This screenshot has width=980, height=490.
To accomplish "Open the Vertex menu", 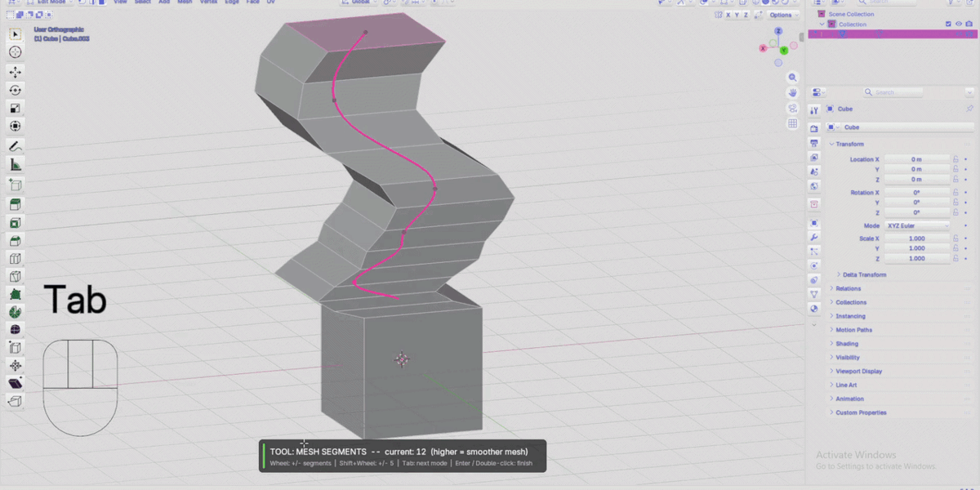I will coord(208,2).
